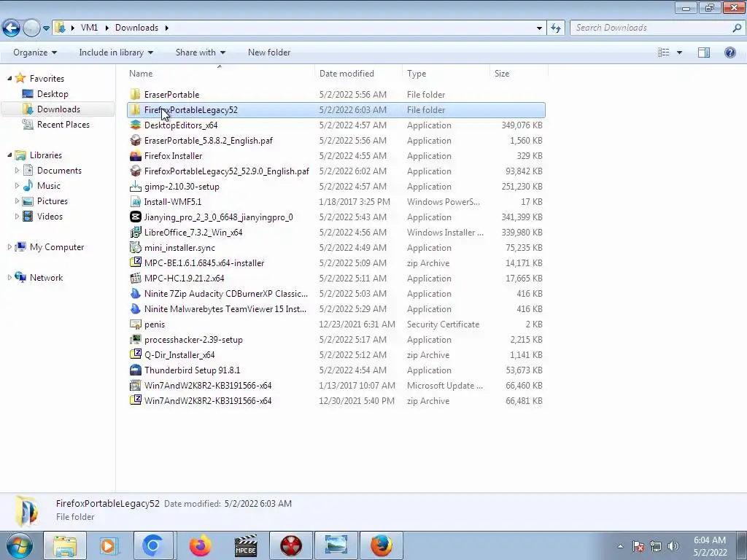747x560 pixels.
Task: Select Ninite Malwarebytes TeamViewer icon
Action: point(135,308)
